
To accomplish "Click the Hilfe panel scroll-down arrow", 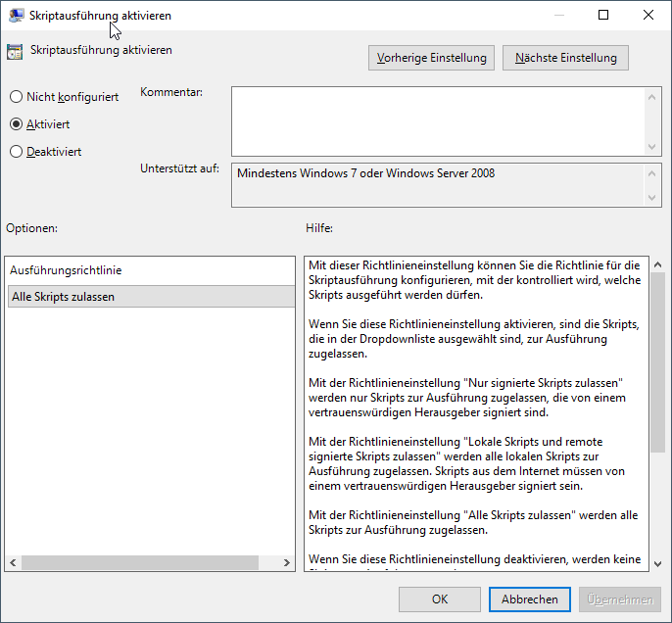I will 656,562.
